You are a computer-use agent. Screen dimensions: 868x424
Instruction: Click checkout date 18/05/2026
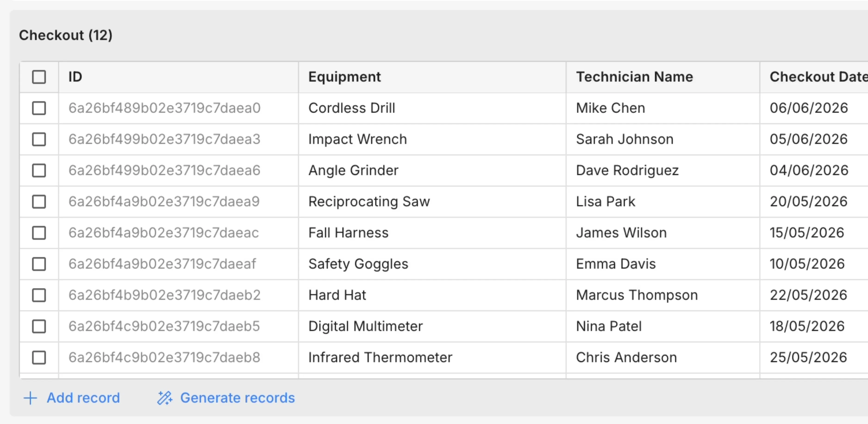807,326
